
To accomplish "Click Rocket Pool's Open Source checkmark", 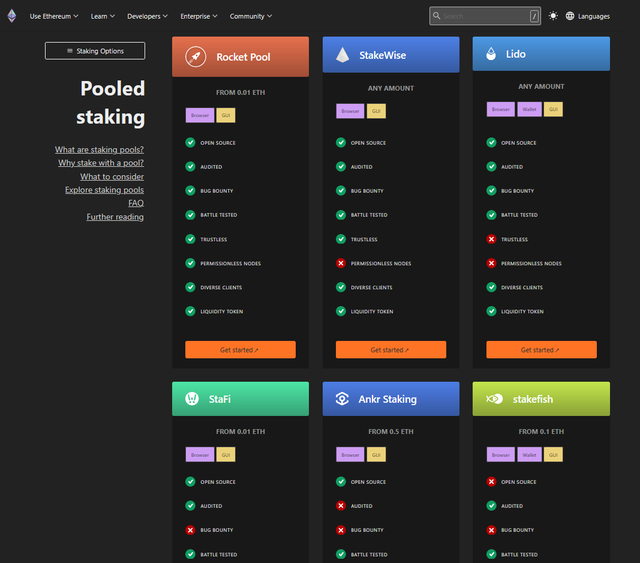I will 190,143.
